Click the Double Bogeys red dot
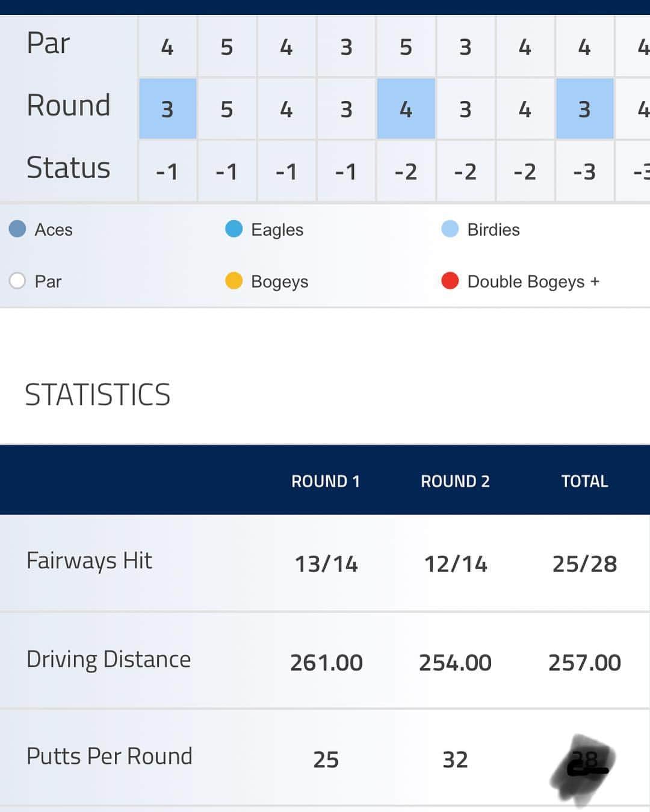650x812 pixels. [450, 281]
